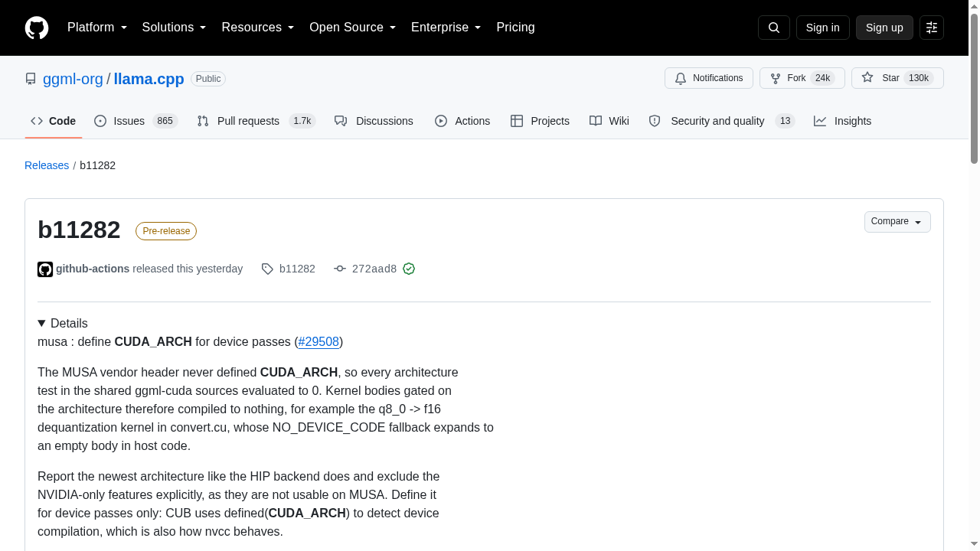Click the Sign up button
The height and width of the screenshot is (551, 980).
pyautogui.click(x=884, y=28)
